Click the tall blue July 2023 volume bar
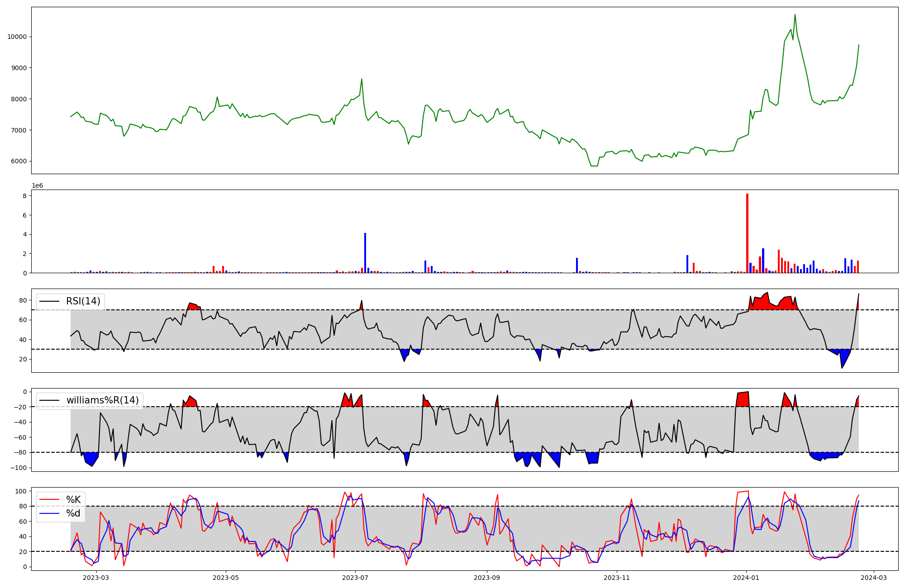 [365, 253]
